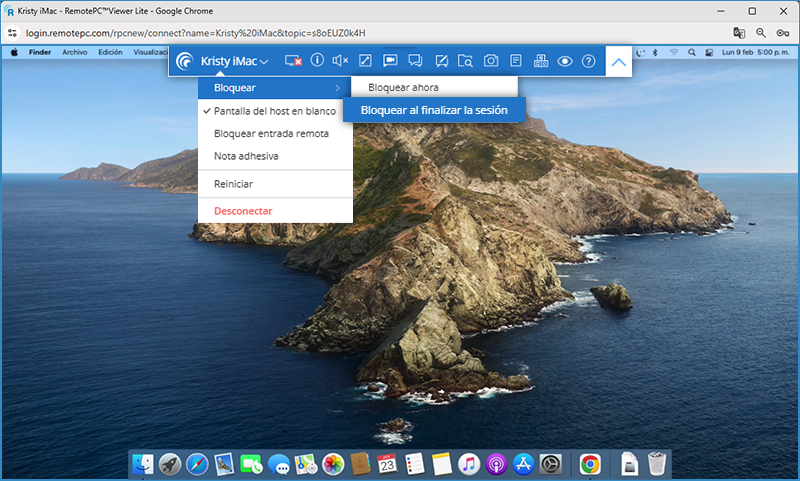Viewport: 800px width, 481px height.
Task: Toggle the muted speaker icon
Action: [x=340, y=61]
